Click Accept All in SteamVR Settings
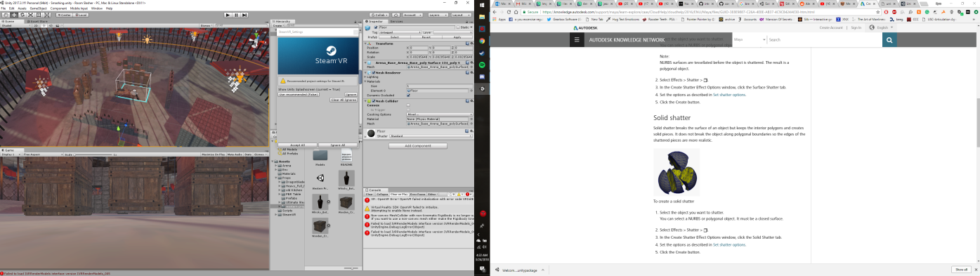Image resolution: width=980 pixels, height=276 pixels. point(297,145)
